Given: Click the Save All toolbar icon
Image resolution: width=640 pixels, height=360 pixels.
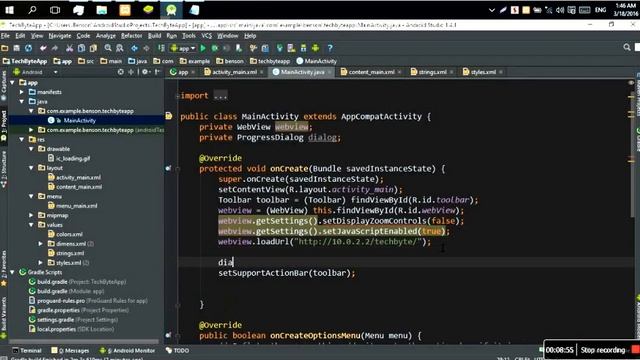Looking at the screenshot, I should pyautogui.click(x=16, y=48).
